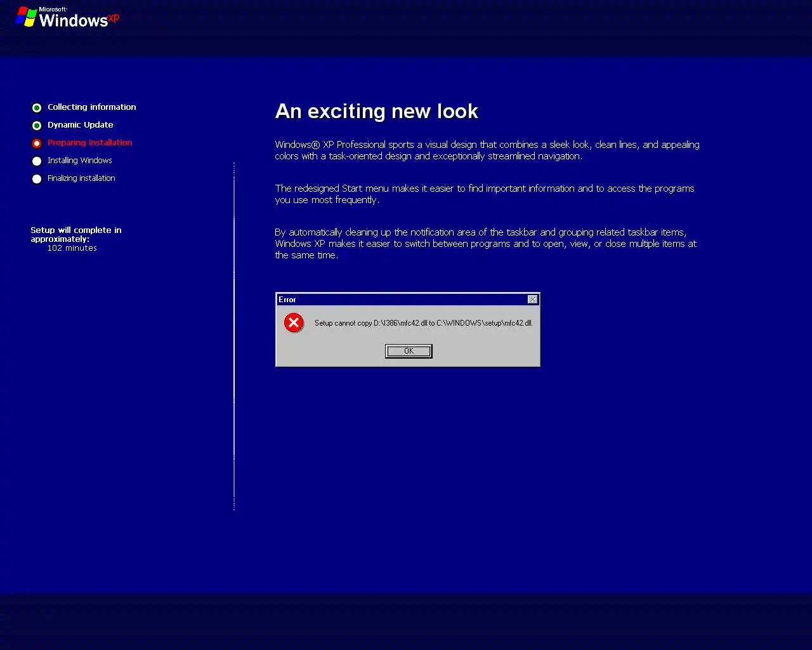Click the Windows XP logo flag
The width and height of the screenshot is (812, 650).
pos(26,17)
